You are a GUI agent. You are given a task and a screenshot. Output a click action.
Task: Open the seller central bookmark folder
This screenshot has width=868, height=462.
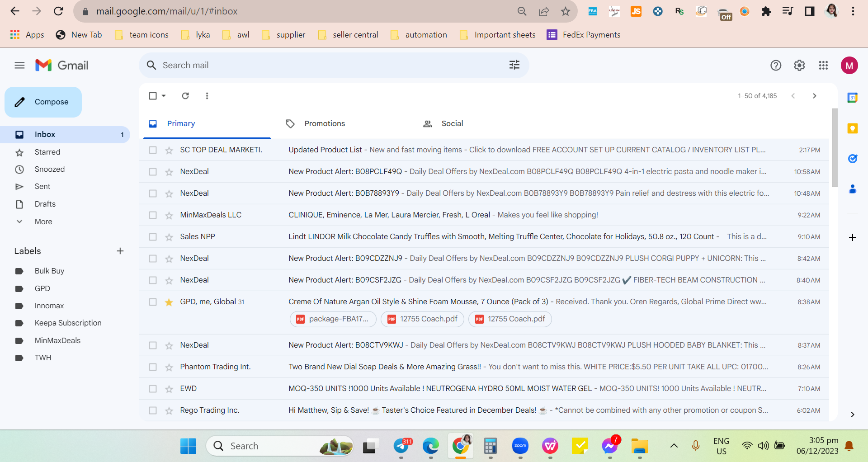[x=348, y=35]
